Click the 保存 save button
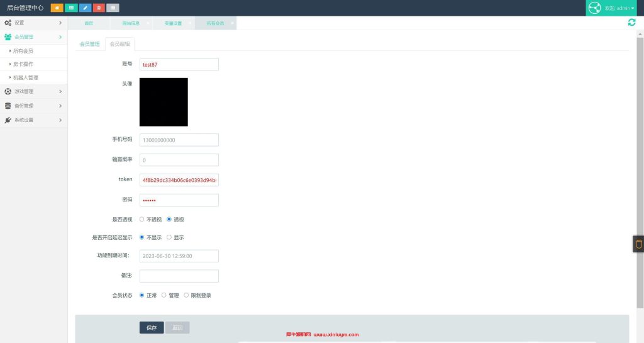The width and height of the screenshot is (644, 343). pyautogui.click(x=152, y=328)
